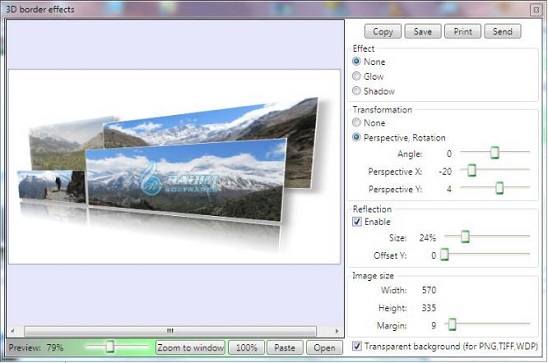Image resolution: width=548 pixels, height=363 pixels.
Task: Set the preview to 100%
Action: tap(246, 348)
